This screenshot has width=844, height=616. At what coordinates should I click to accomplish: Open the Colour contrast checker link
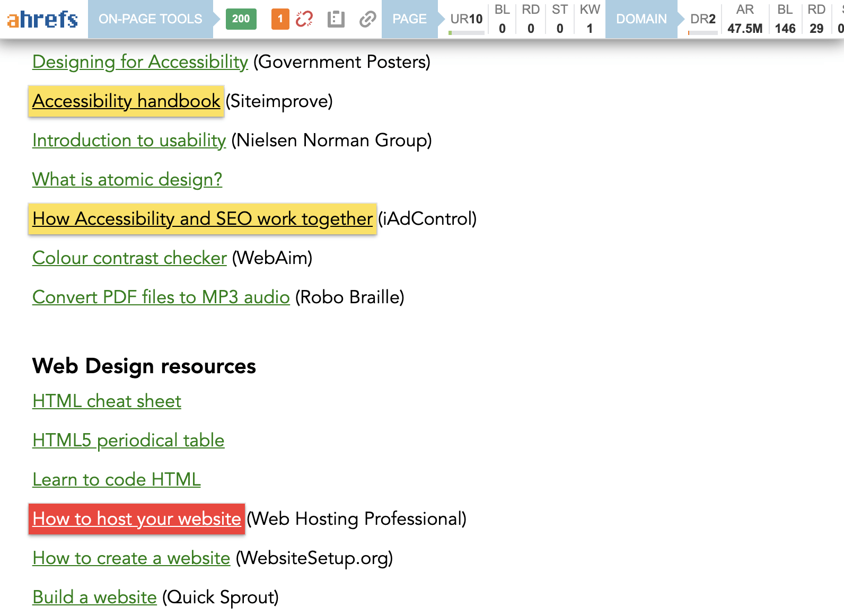click(x=129, y=258)
